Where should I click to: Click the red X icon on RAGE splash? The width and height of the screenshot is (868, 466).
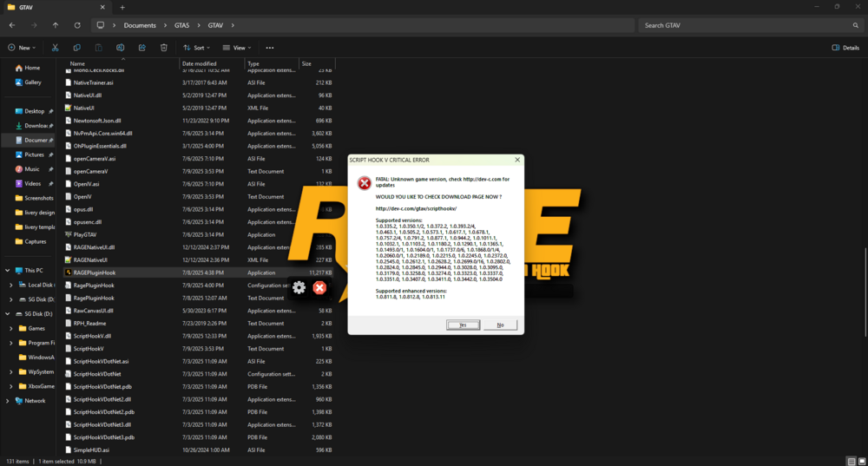[319, 287]
